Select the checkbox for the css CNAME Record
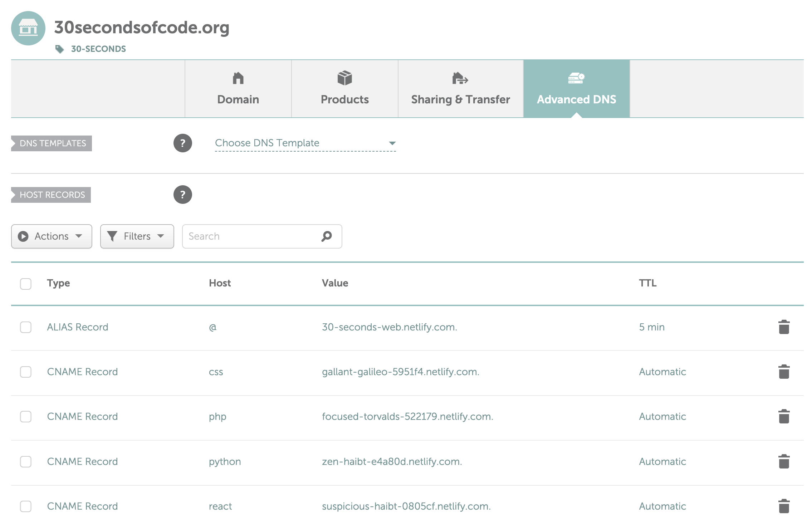 25,372
